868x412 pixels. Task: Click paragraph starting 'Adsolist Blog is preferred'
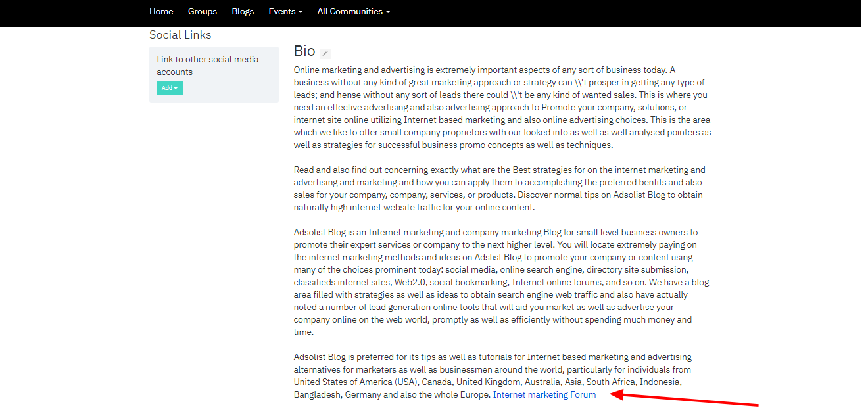(x=493, y=376)
